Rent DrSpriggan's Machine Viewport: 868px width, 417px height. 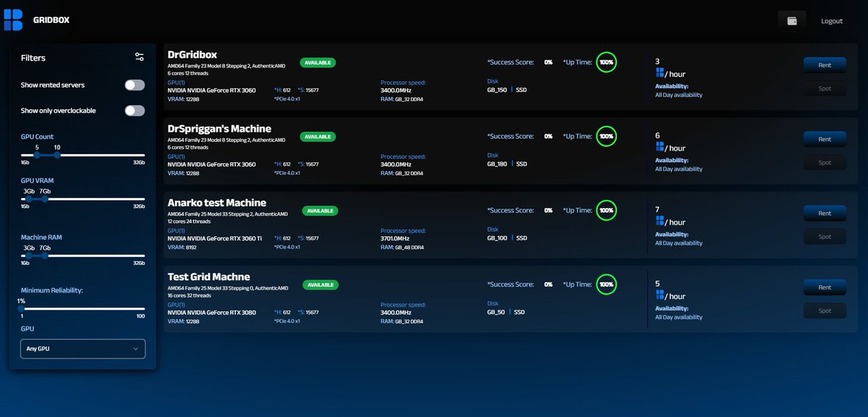[825, 139]
